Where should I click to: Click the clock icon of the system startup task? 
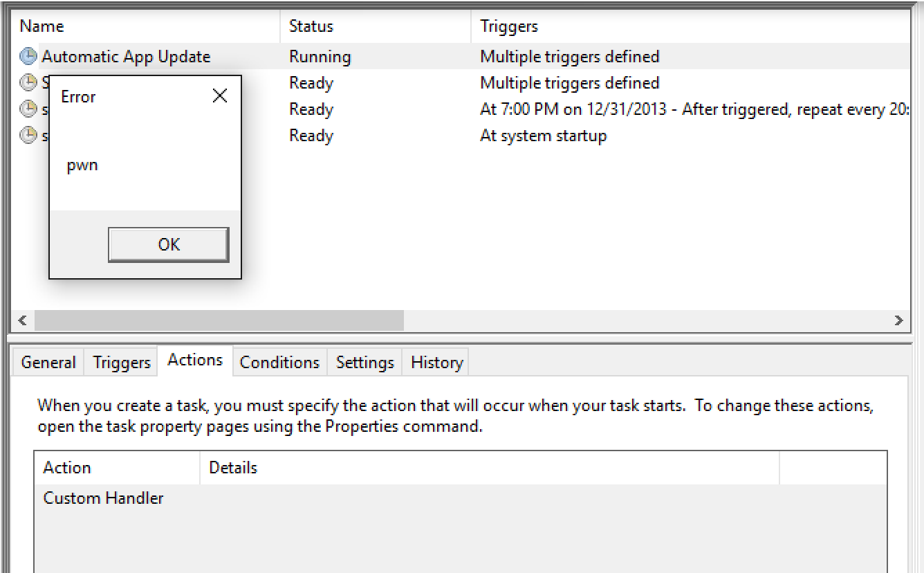(x=28, y=136)
